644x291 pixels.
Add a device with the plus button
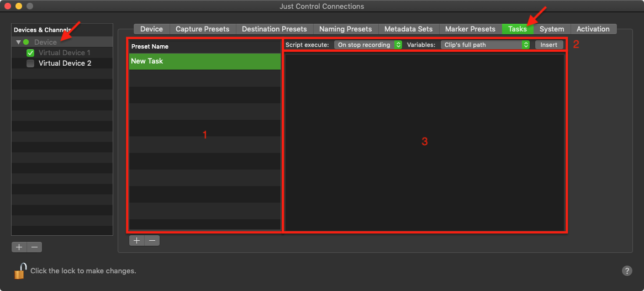point(19,247)
